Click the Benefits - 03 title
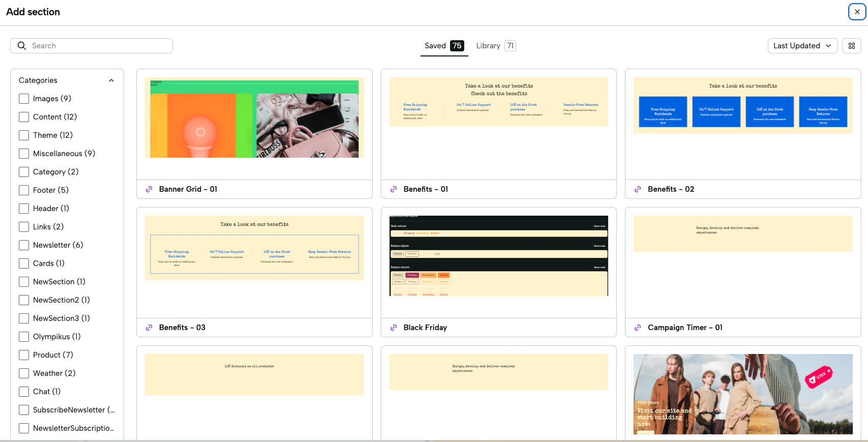Viewport: 868px width, 442px height. (x=182, y=328)
